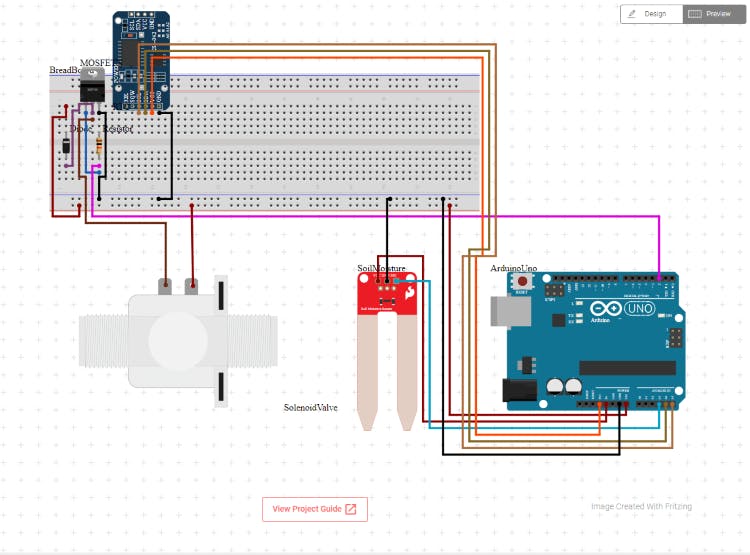Select the black power jack on Arduino
750x555 pixels.
coord(518,390)
